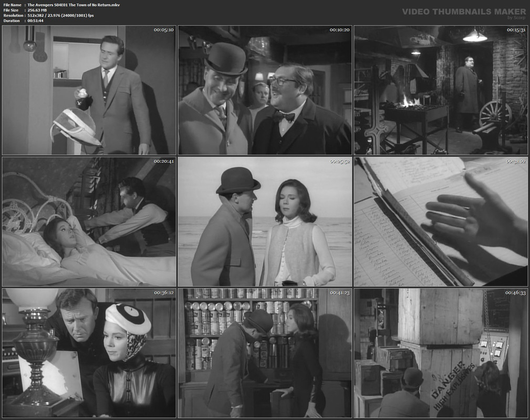This screenshot has height=420, width=530.
Task: Click the 'File Size' label
Action: coord(11,10)
